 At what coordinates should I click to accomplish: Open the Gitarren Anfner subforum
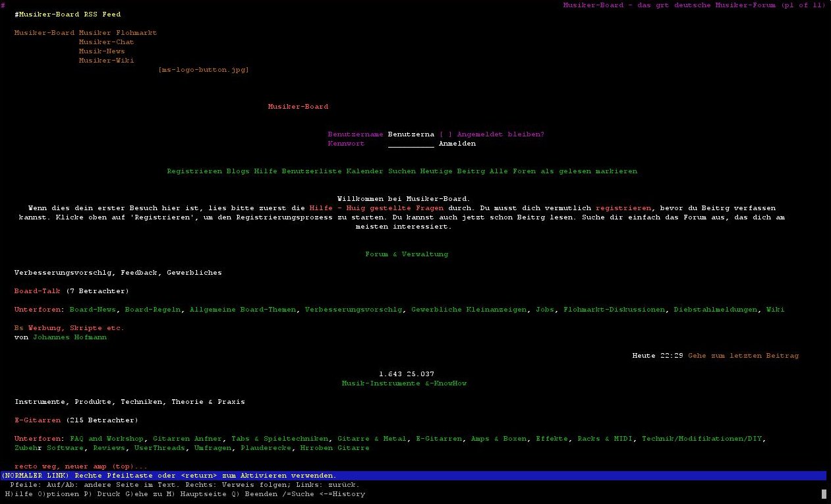click(188, 439)
